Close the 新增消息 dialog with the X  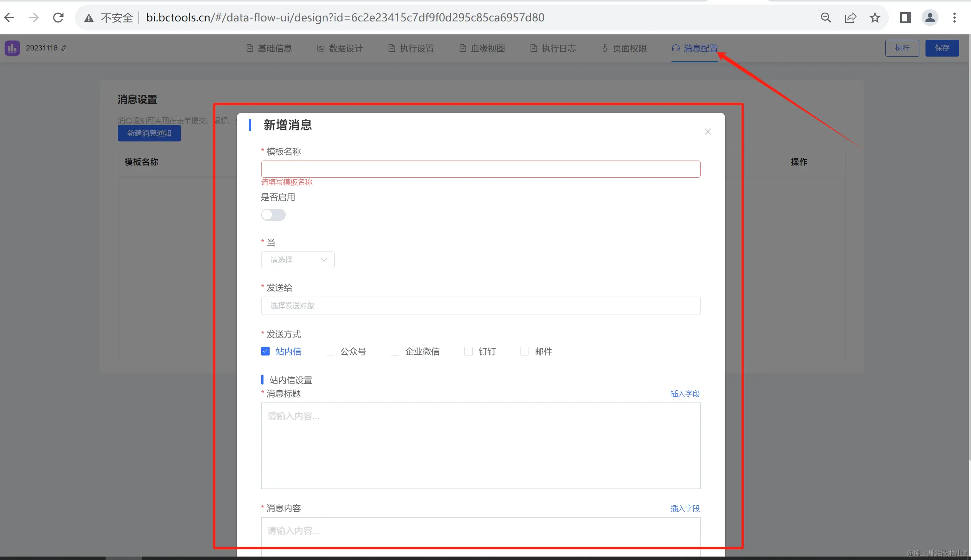click(708, 132)
